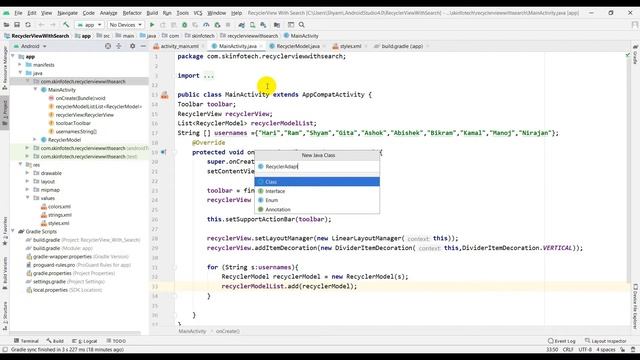The height and width of the screenshot is (360, 640).
Task: Click the override gutter icon beside onCreate
Action: tap(163, 152)
